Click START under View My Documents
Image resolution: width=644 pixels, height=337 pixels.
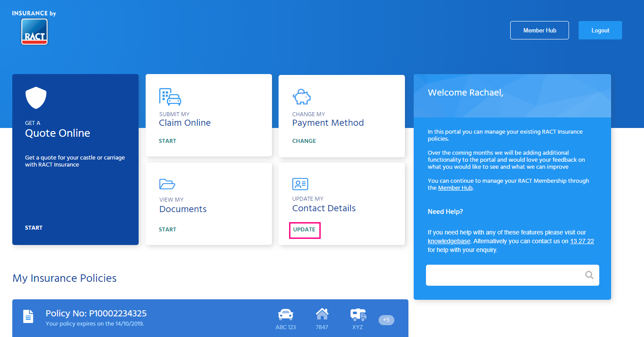coord(168,230)
